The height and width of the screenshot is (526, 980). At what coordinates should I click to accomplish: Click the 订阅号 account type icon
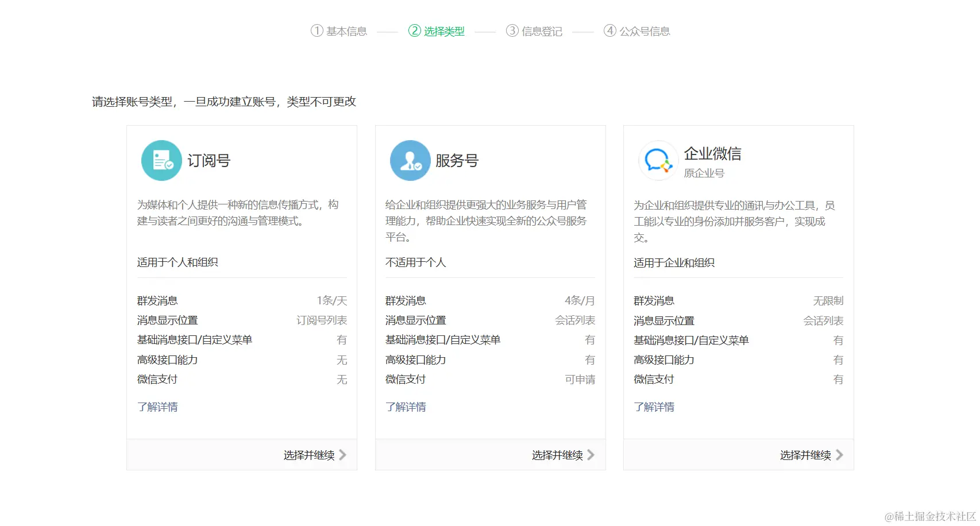click(x=161, y=161)
